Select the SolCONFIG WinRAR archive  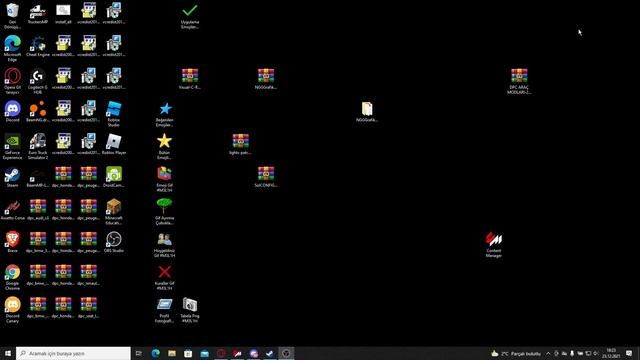[x=266, y=177]
